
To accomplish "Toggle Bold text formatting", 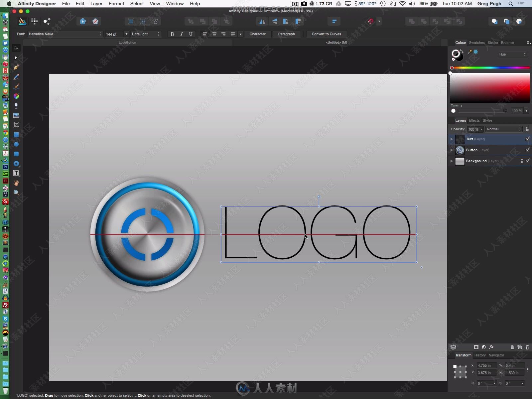I will (x=172, y=34).
